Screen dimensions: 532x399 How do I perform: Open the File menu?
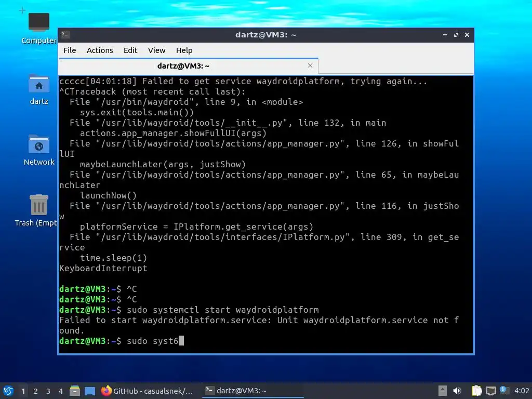coord(70,50)
